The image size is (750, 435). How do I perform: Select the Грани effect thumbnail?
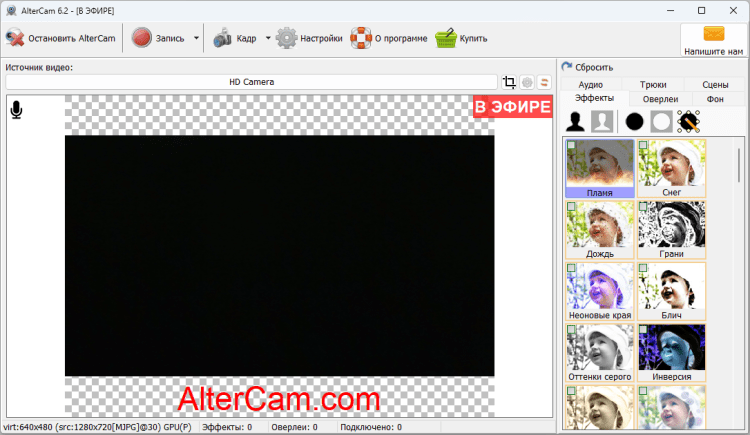pos(672,230)
